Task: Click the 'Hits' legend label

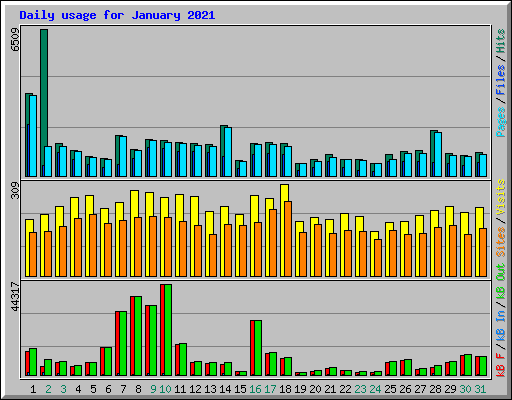Action: pos(500,41)
